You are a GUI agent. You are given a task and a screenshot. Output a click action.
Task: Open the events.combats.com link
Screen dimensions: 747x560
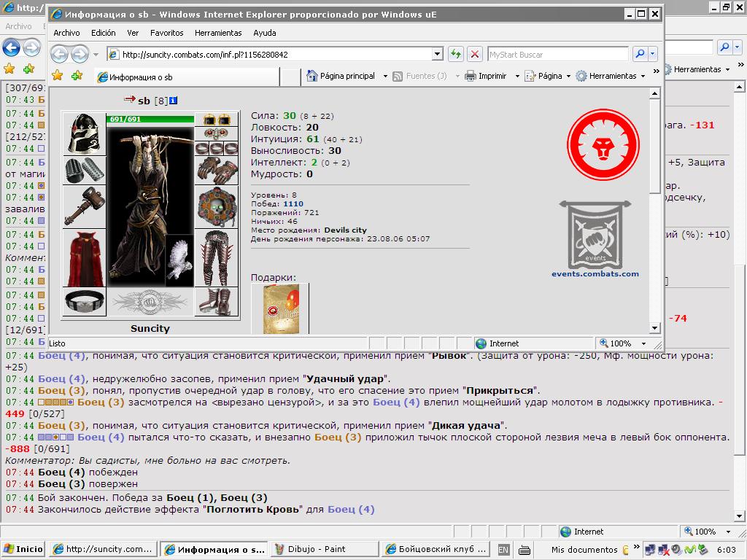coord(595,274)
